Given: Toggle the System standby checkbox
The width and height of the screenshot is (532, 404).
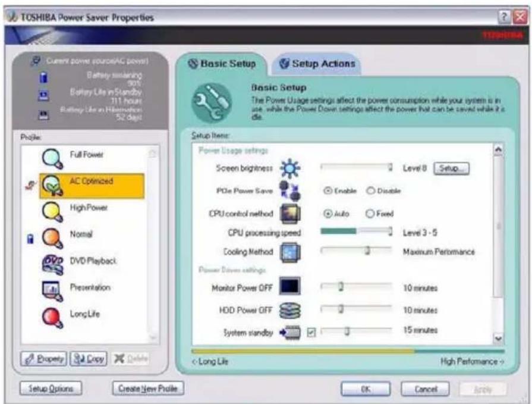Looking at the screenshot, I should point(311,333).
